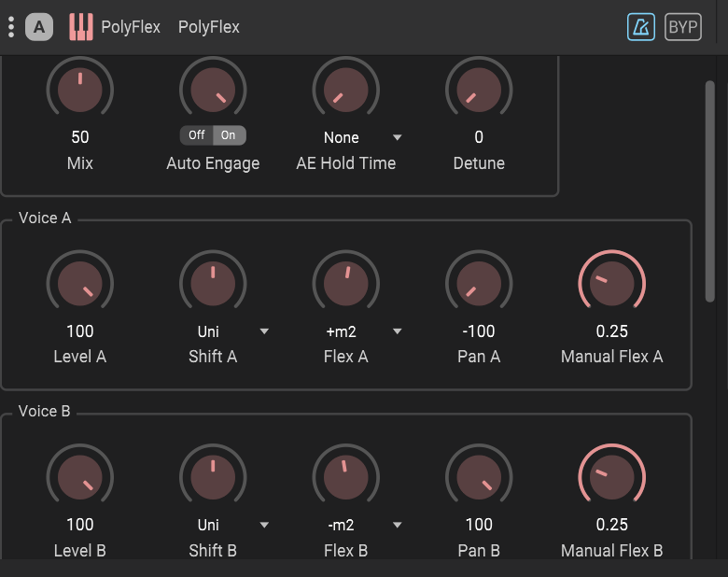Select the Pan B value 100
Viewport: 728px width, 577px height.
point(479,525)
